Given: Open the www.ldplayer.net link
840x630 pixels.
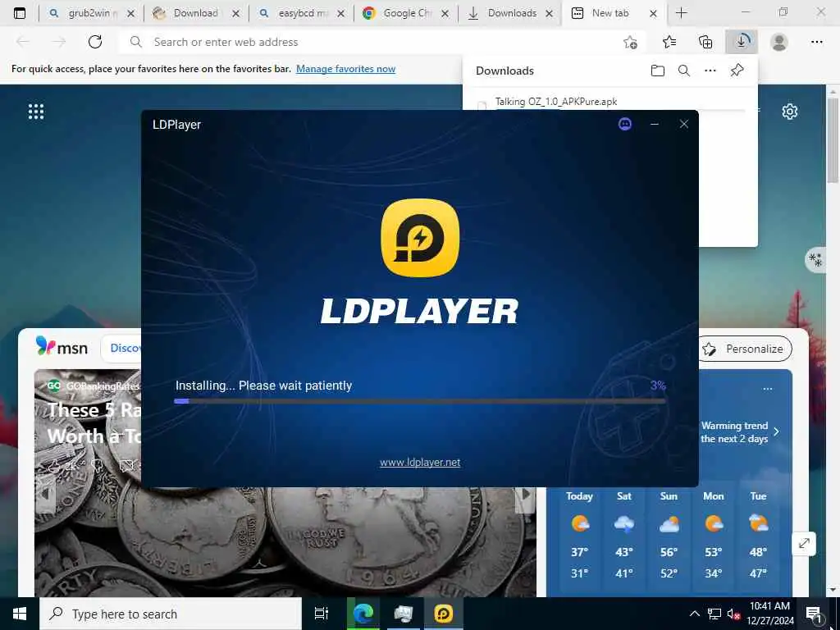Looking at the screenshot, I should 420,463.
